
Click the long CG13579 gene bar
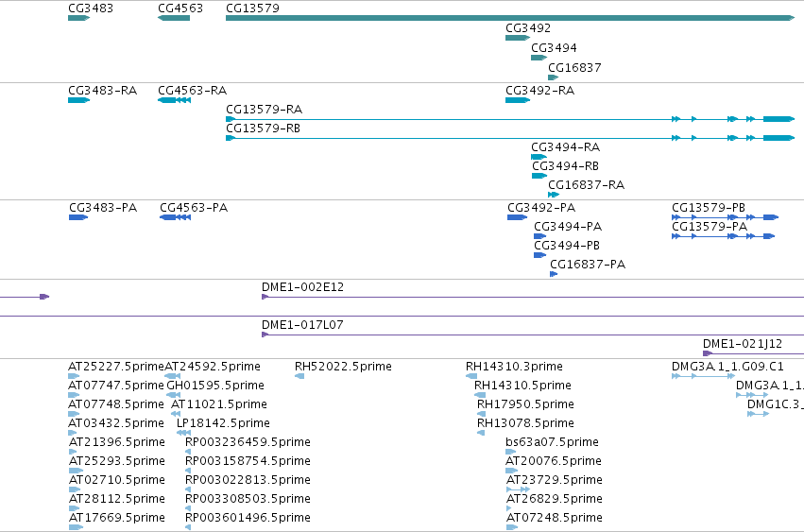coord(510,18)
